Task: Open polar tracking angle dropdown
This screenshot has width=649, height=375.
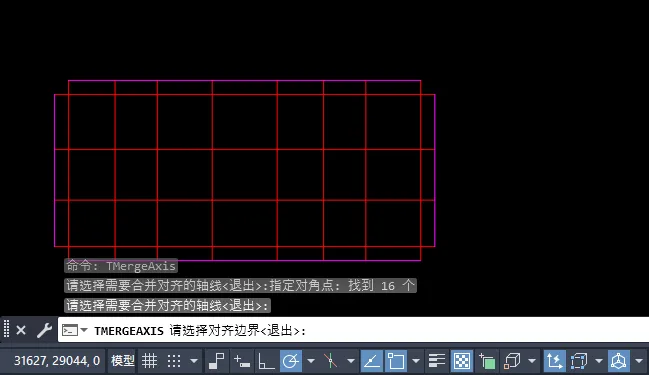Action: click(310, 361)
